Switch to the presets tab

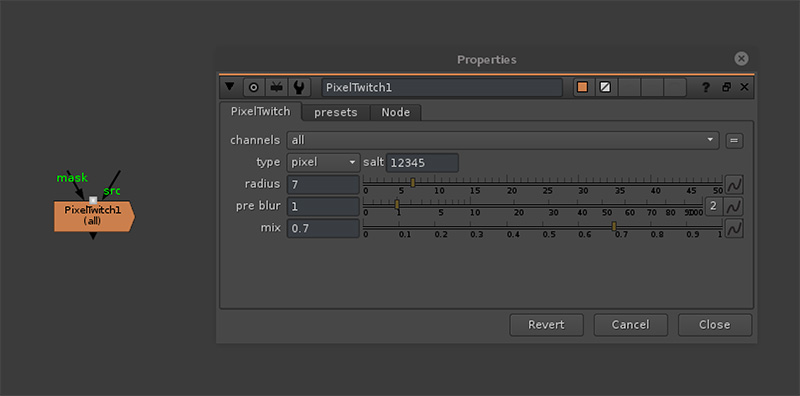click(336, 113)
